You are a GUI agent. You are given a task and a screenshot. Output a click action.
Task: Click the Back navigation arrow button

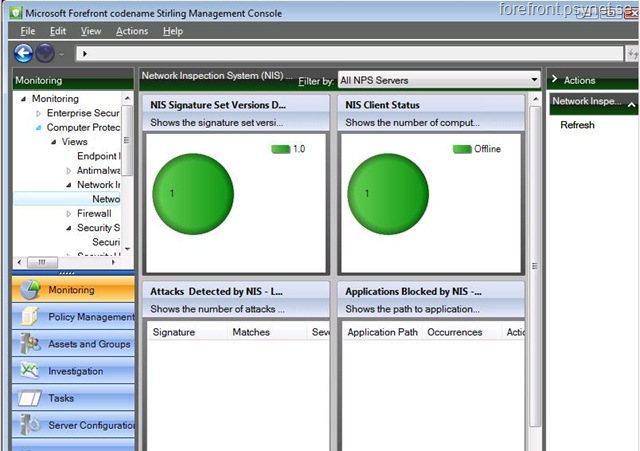(24, 53)
